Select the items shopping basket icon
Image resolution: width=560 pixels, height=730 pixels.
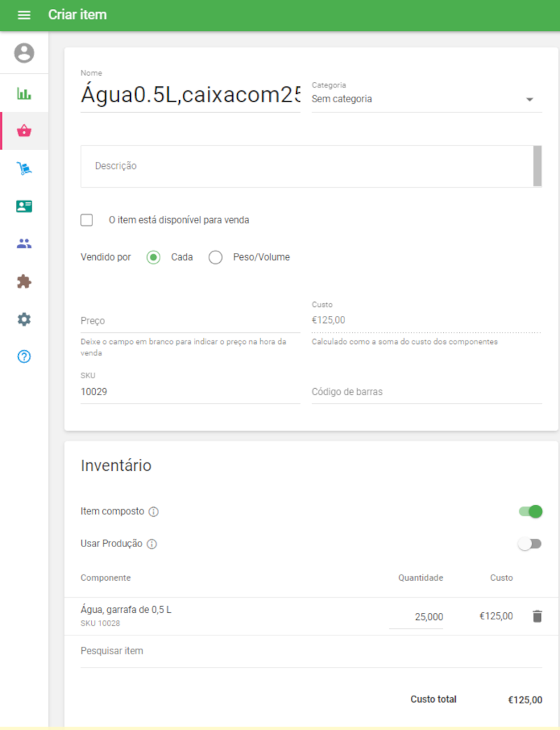(24, 131)
